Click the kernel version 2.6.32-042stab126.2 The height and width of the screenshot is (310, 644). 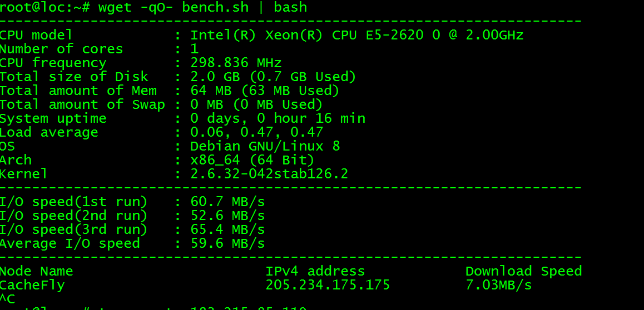269,174
